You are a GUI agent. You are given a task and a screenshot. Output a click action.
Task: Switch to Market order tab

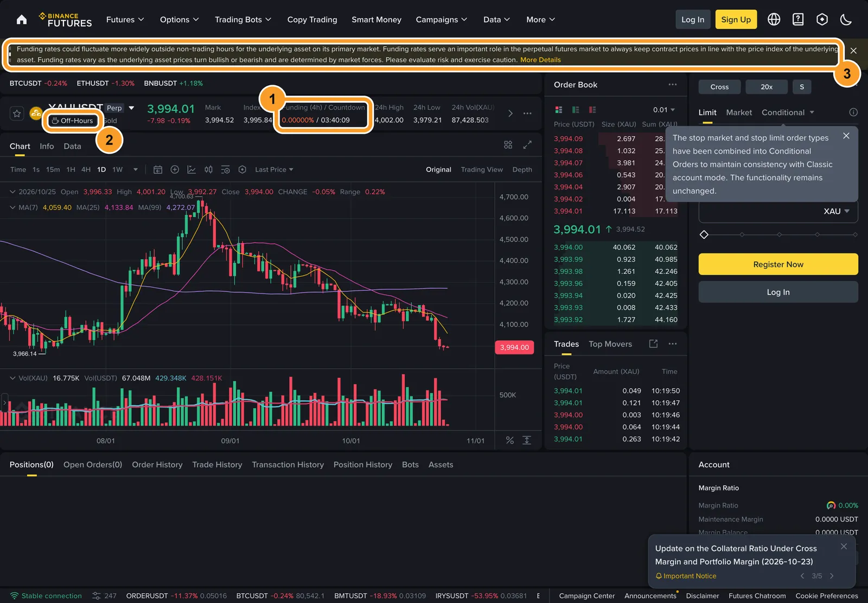739,112
